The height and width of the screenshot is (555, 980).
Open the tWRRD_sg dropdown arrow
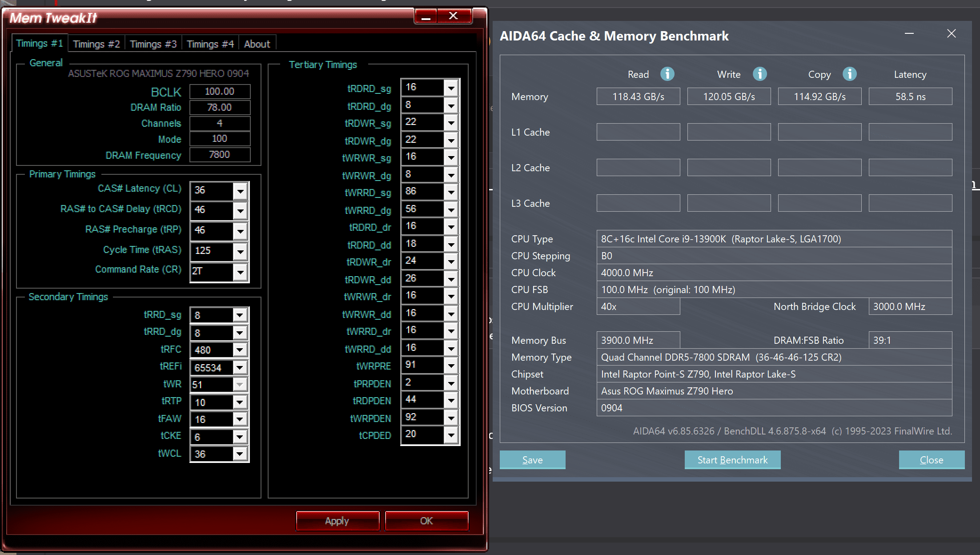(x=451, y=192)
